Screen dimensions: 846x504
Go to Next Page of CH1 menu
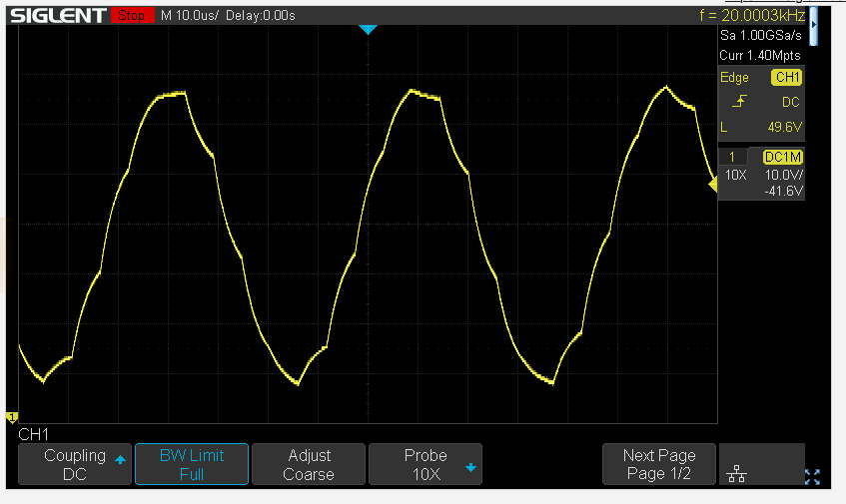659,464
